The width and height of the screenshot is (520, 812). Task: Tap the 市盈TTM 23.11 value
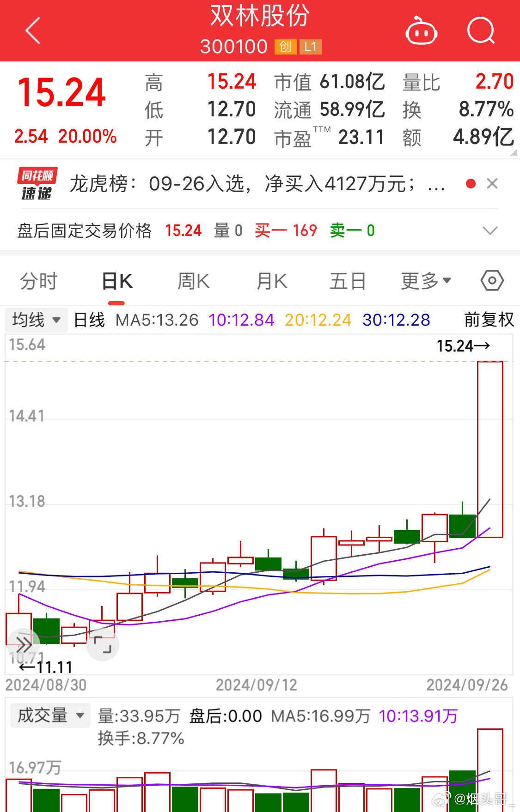[x=329, y=137]
